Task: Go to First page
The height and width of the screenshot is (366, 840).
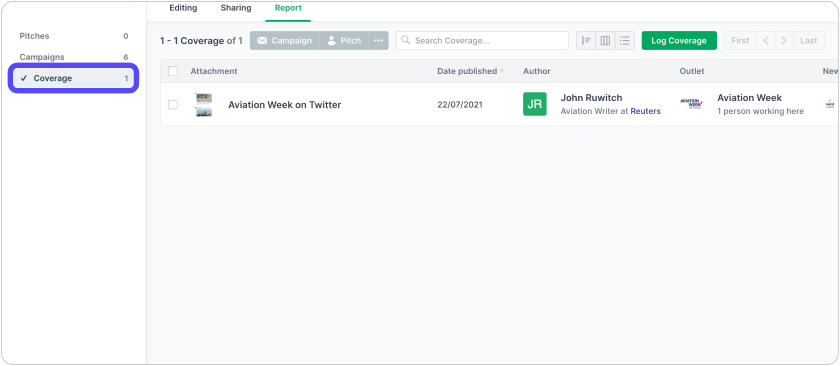Action: pos(740,41)
